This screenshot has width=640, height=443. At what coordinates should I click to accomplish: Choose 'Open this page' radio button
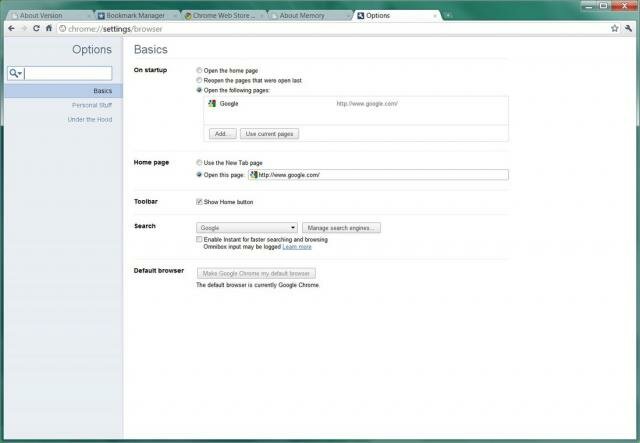pyautogui.click(x=199, y=174)
